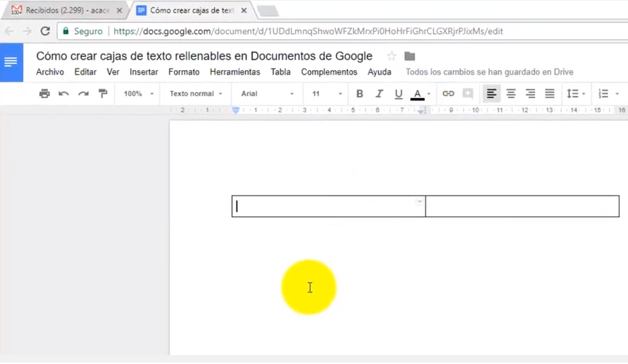This screenshot has height=364, width=628.
Task: Click inside the right table cell
Action: [522, 207]
